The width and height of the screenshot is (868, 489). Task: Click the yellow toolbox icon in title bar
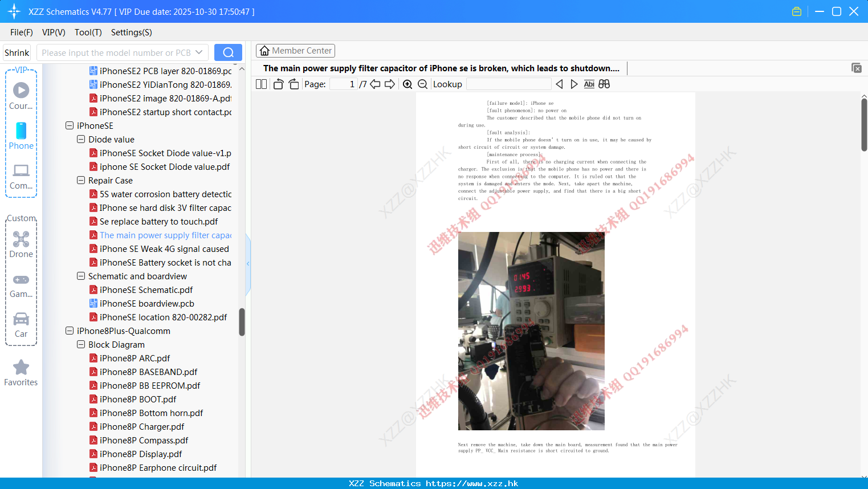coord(797,11)
